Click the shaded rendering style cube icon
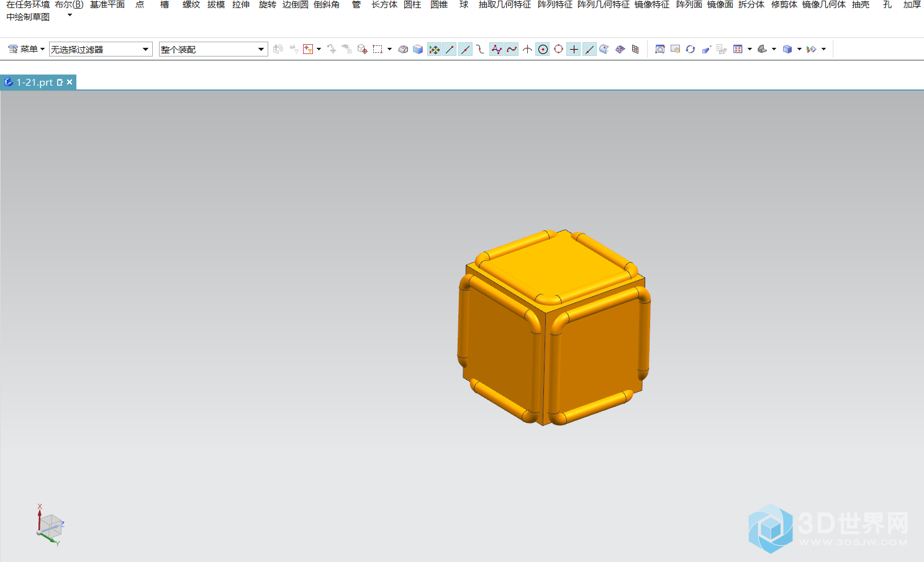The width and height of the screenshot is (924, 562). tap(787, 49)
